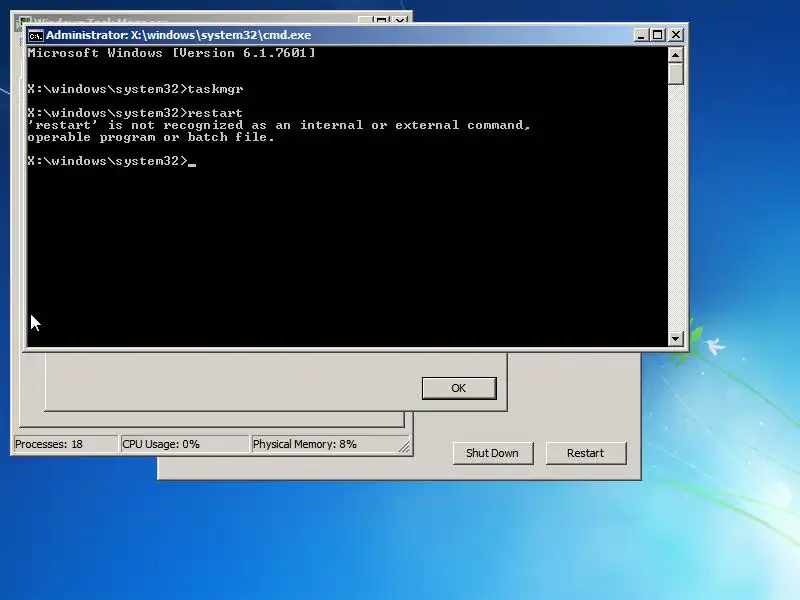
Task: Click the cmd.exe icon in the title bar
Action: [36, 35]
